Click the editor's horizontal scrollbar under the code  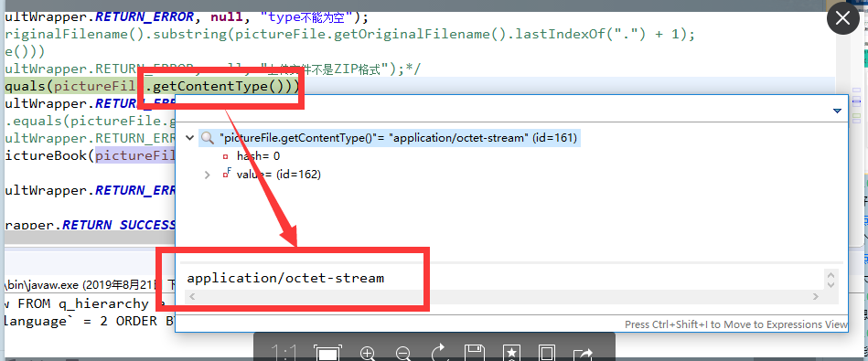[91, 238]
